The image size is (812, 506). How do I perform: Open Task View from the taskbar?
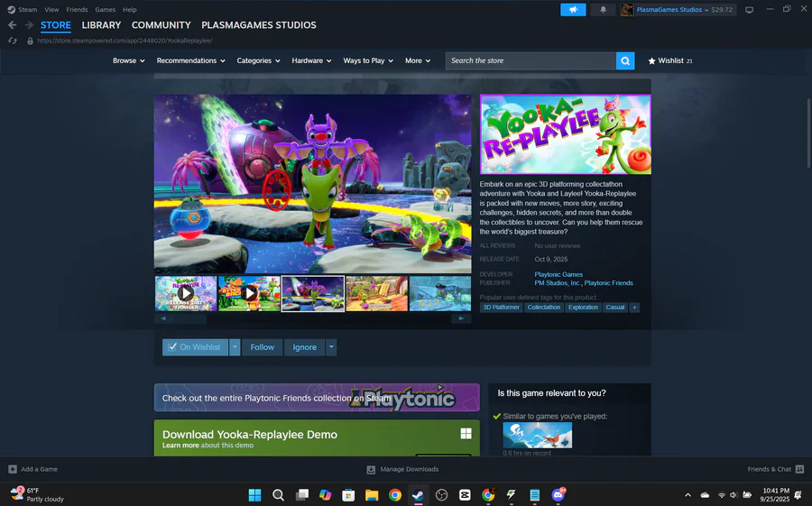point(302,495)
